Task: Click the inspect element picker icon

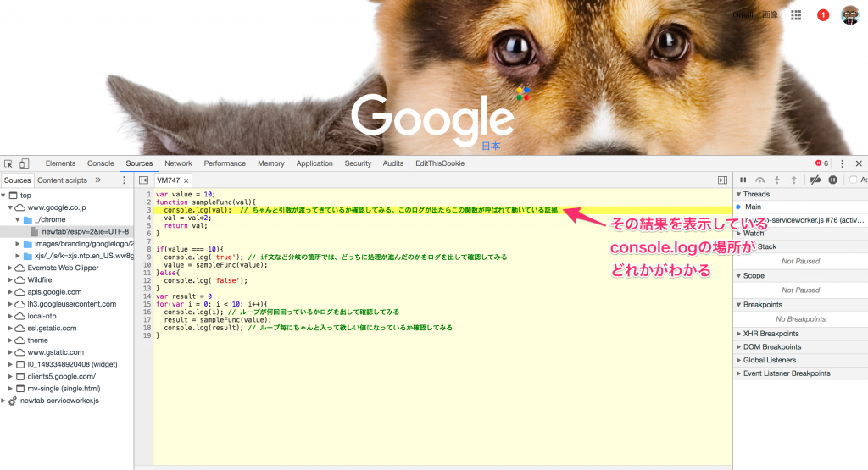Action: [8, 163]
